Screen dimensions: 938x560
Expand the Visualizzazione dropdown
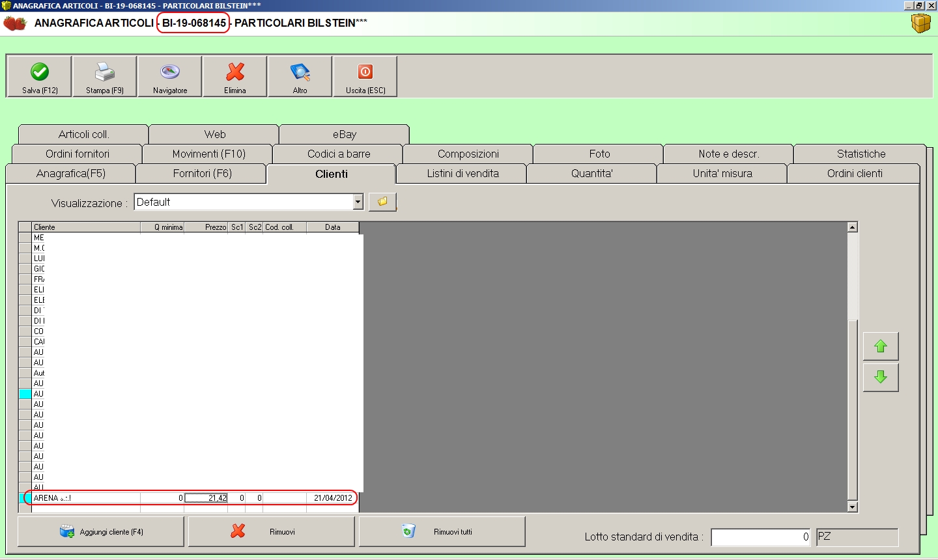pyautogui.click(x=358, y=202)
